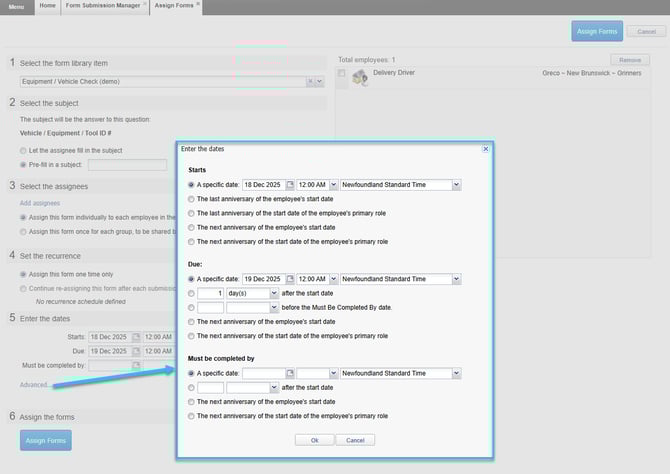Open unit dropdown before Must Be Completed By
670x474 pixels.
[274, 307]
